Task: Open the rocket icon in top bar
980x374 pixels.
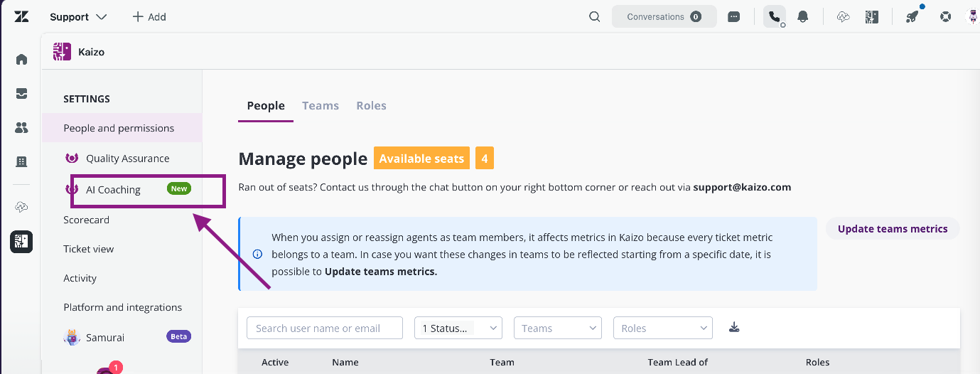Action: (x=912, y=16)
